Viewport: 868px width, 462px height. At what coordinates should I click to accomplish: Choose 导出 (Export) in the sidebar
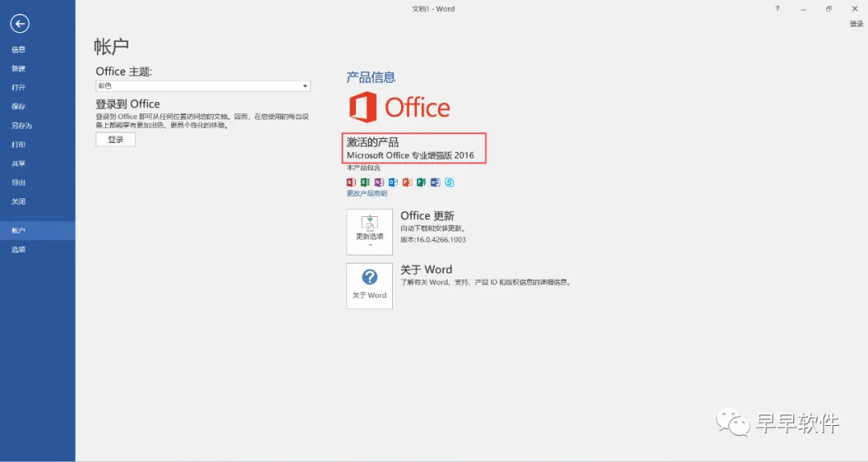[18, 182]
